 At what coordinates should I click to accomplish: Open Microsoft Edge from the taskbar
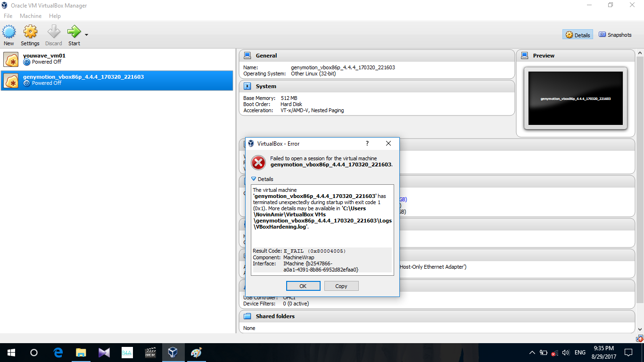click(58, 353)
